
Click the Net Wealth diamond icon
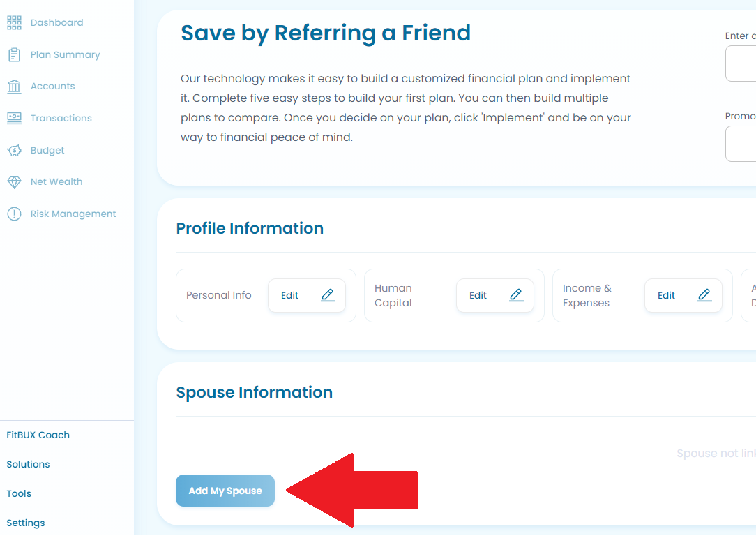click(14, 182)
